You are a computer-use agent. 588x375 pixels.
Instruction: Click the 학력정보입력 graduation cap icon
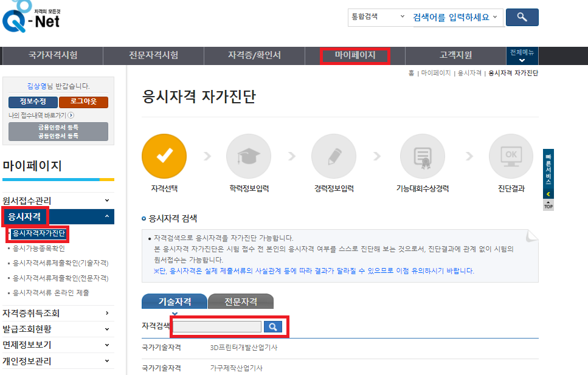[x=249, y=156]
